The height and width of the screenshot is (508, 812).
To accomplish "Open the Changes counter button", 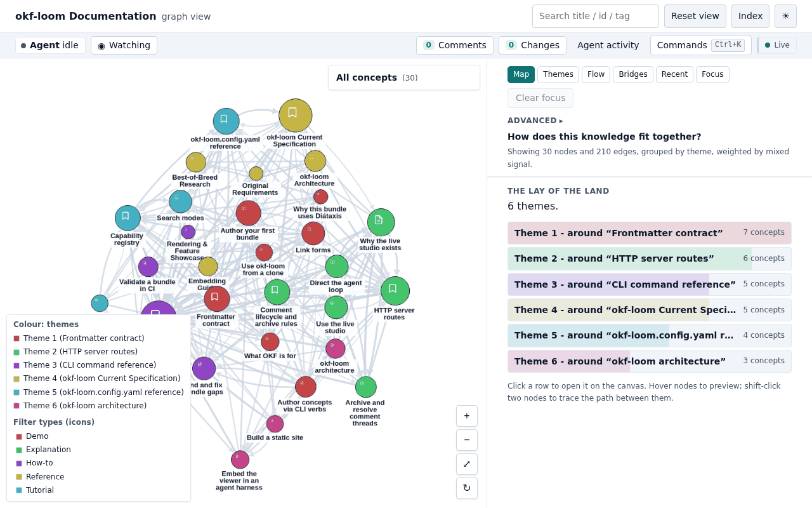I will pyautogui.click(x=532, y=46).
